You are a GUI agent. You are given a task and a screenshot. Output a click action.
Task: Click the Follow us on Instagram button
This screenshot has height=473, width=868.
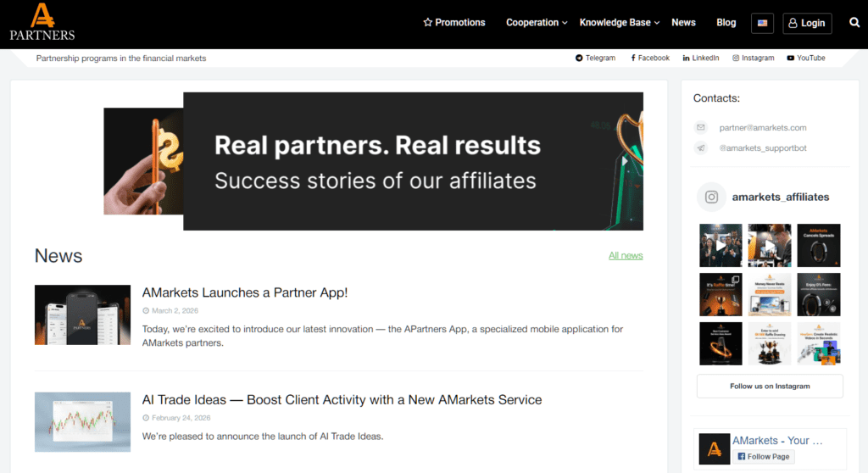point(770,386)
